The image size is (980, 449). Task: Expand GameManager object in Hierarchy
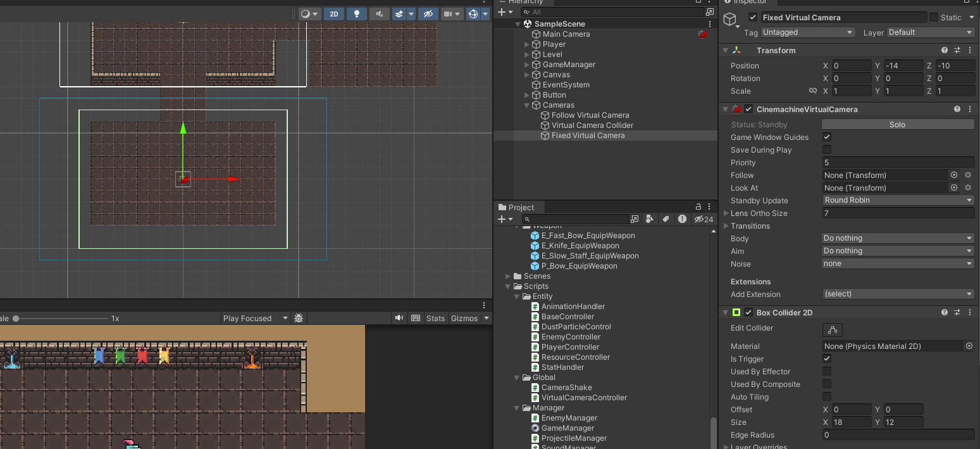tap(527, 65)
